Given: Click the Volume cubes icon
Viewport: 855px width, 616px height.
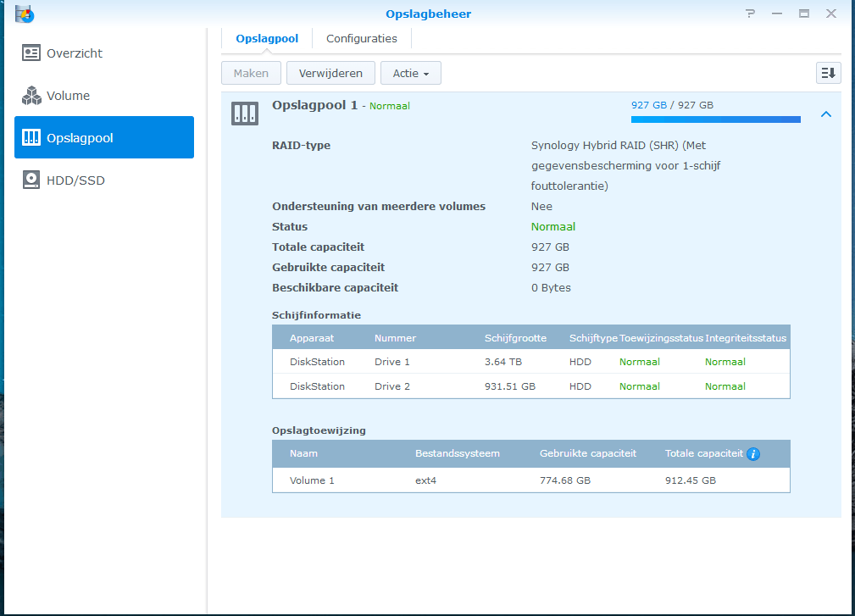Looking at the screenshot, I should click(x=31, y=96).
